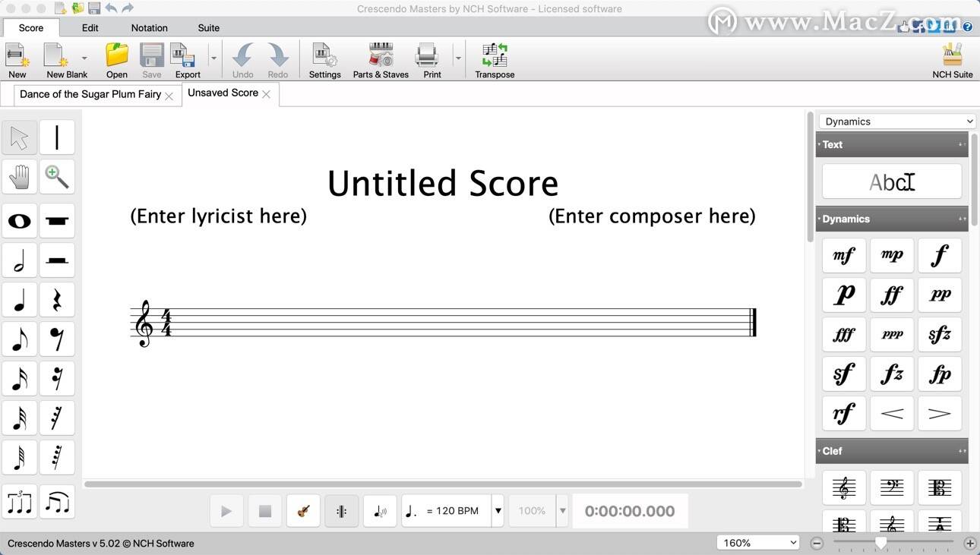Click the New score toolbar button
The image size is (980, 555).
pyautogui.click(x=17, y=60)
